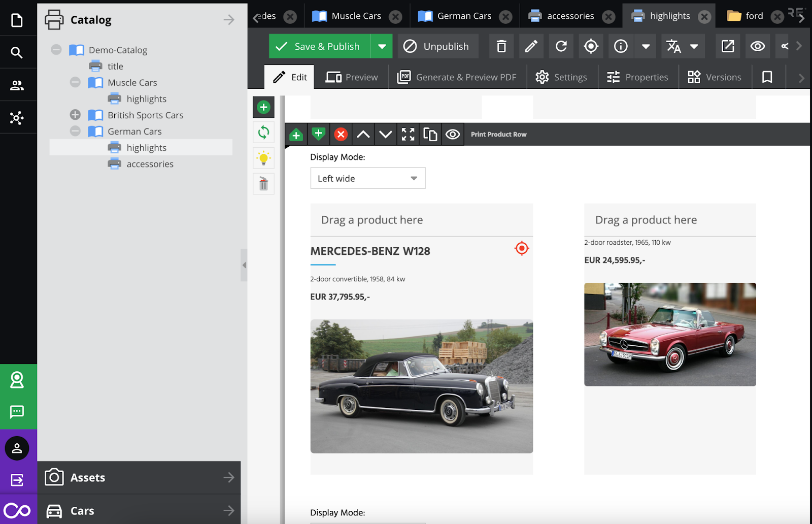This screenshot has height=524, width=812.
Task: Click the rename pencil icon
Action: click(x=531, y=47)
